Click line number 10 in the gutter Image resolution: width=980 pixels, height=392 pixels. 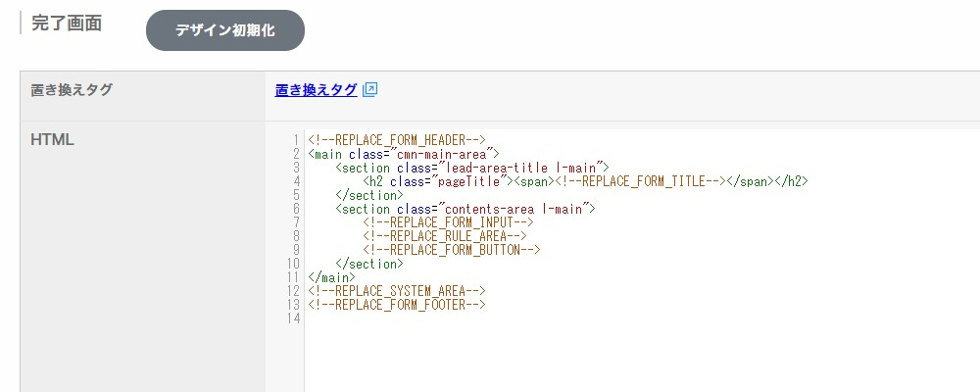point(292,264)
